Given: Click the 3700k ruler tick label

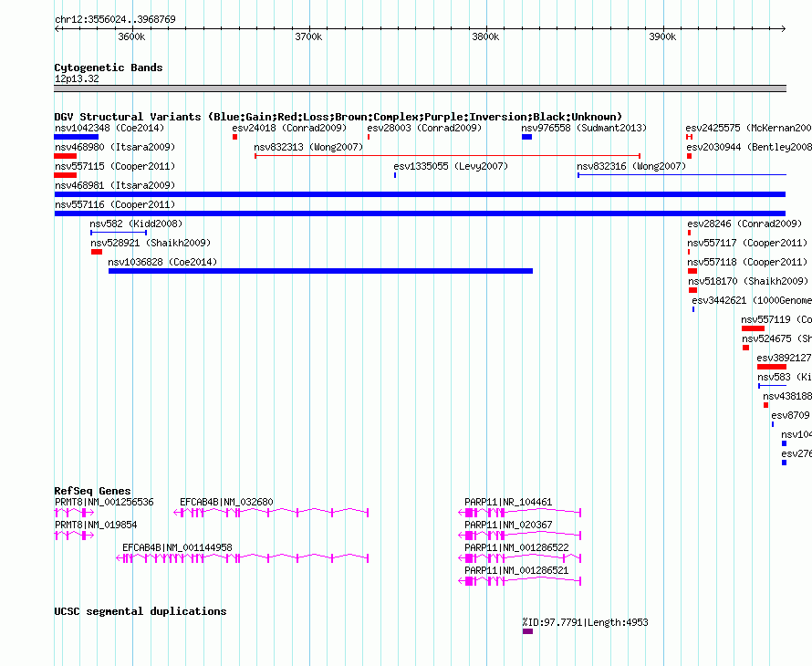Looking at the screenshot, I should coord(308,36).
